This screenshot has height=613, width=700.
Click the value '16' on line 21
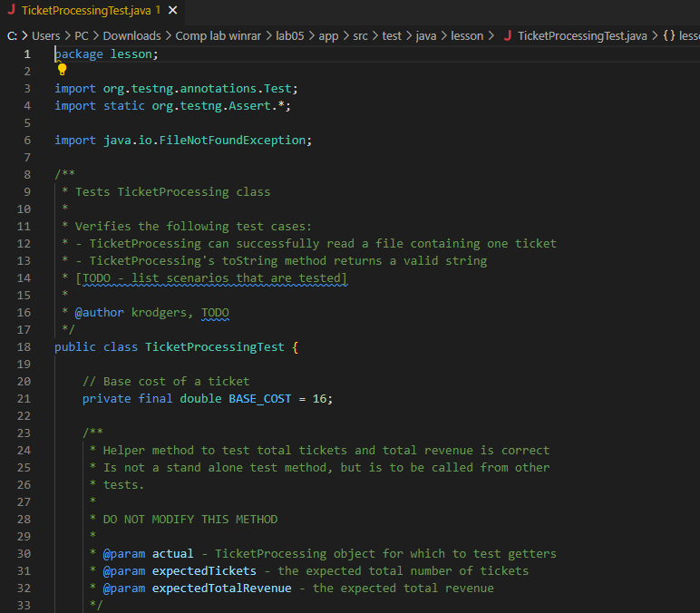[320, 399]
